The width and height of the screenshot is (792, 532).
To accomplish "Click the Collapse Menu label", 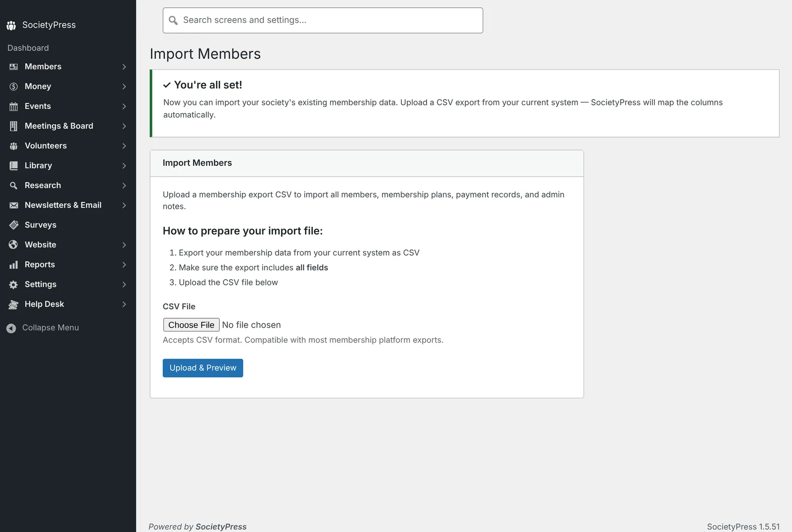I will (50, 328).
